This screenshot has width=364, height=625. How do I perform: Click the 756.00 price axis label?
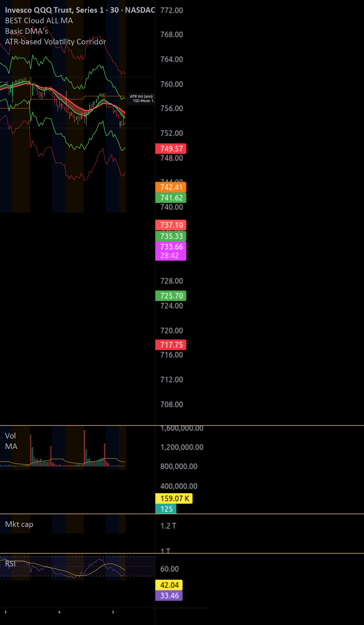pyautogui.click(x=171, y=108)
